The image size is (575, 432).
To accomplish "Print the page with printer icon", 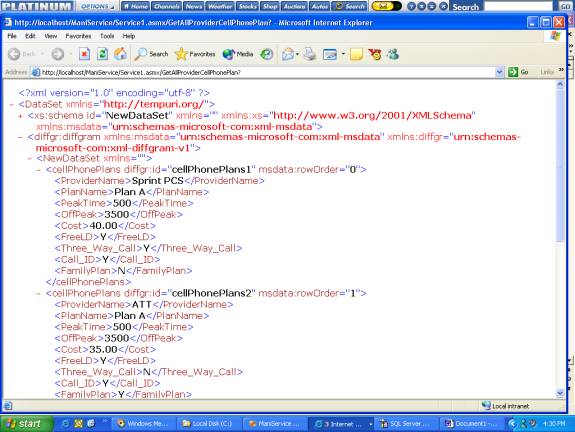I will point(310,54).
